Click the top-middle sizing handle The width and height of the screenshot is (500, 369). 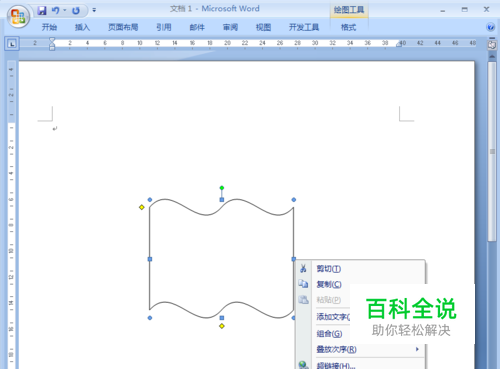coord(222,200)
